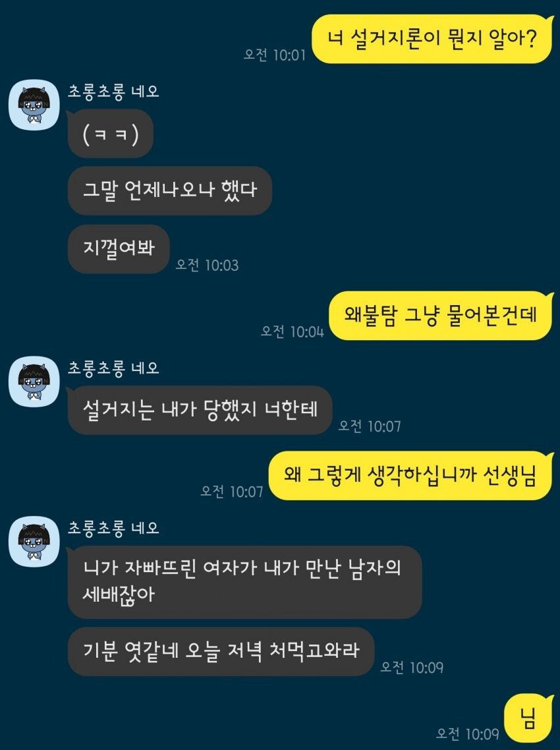The width and height of the screenshot is (560, 750).
Task: Tap the '니가 자빠뜨린 여자가' long message
Action: click(x=245, y=582)
